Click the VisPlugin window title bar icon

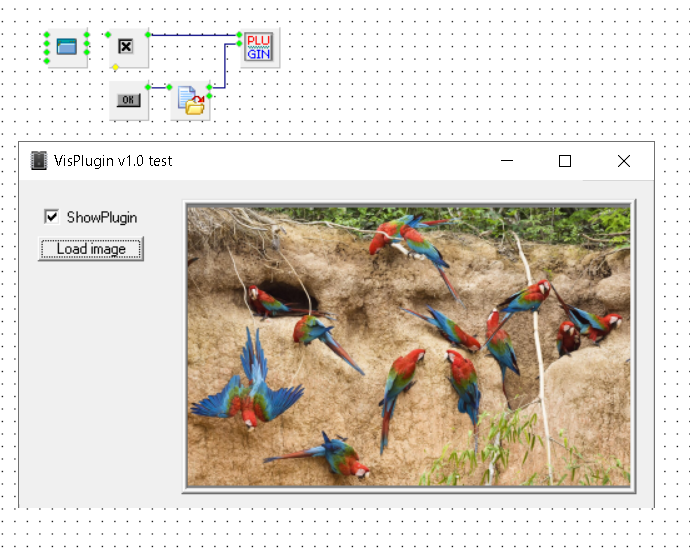click(39, 161)
